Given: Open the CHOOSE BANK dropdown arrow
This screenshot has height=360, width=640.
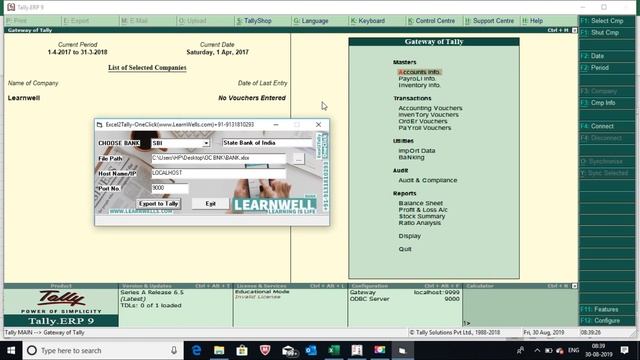Looking at the screenshot, I should 206,143.
